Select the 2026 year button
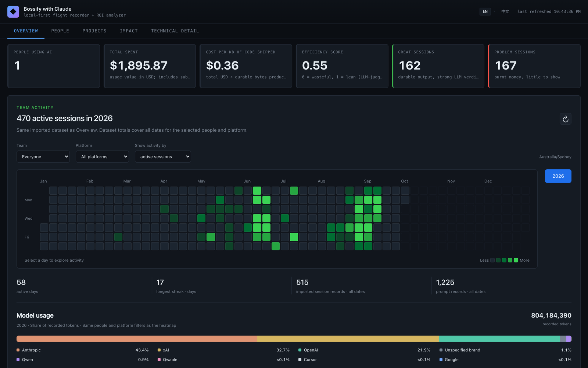This screenshot has width=588, height=368. tap(558, 176)
